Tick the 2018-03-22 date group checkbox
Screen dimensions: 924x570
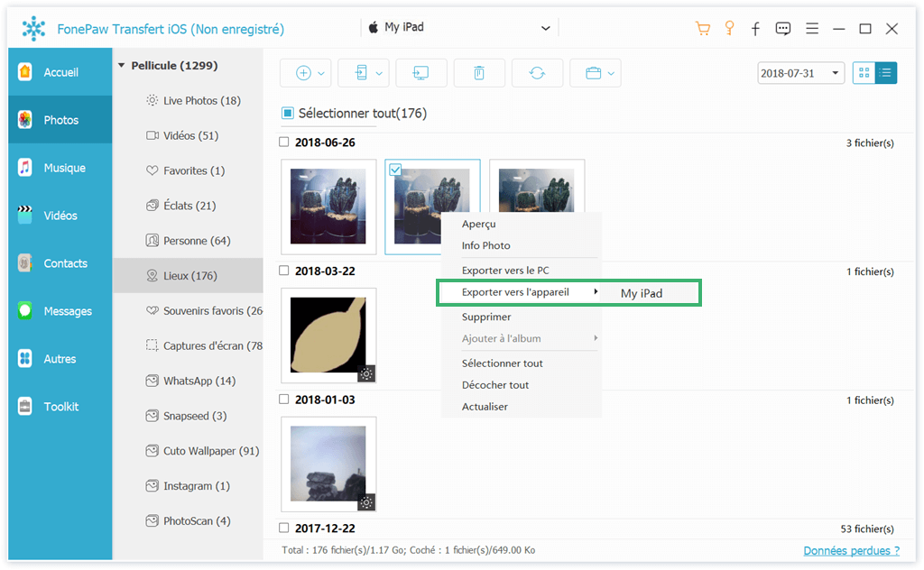pyautogui.click(x=284, y=271)
